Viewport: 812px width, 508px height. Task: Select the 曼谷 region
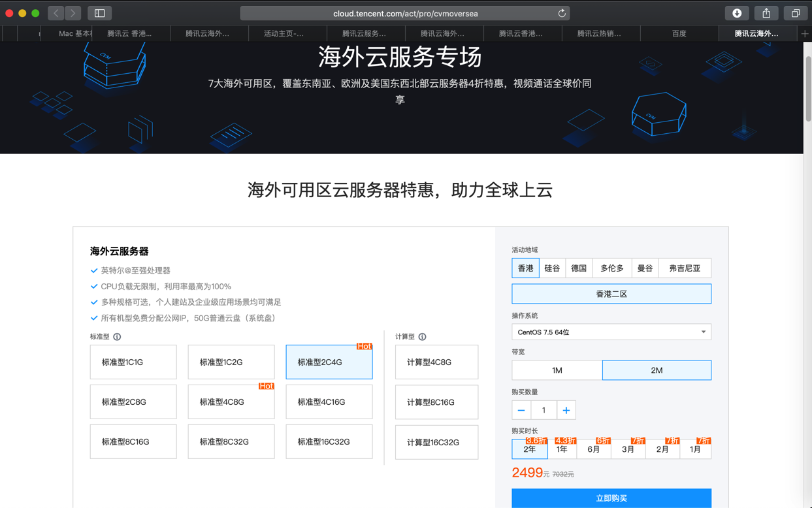(645, 268)
